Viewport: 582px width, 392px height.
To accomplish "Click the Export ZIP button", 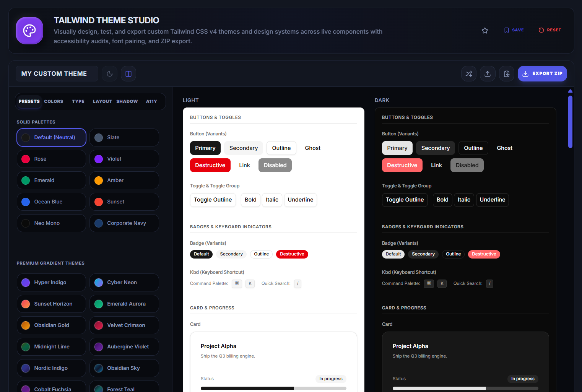I will tap(542, 74).
